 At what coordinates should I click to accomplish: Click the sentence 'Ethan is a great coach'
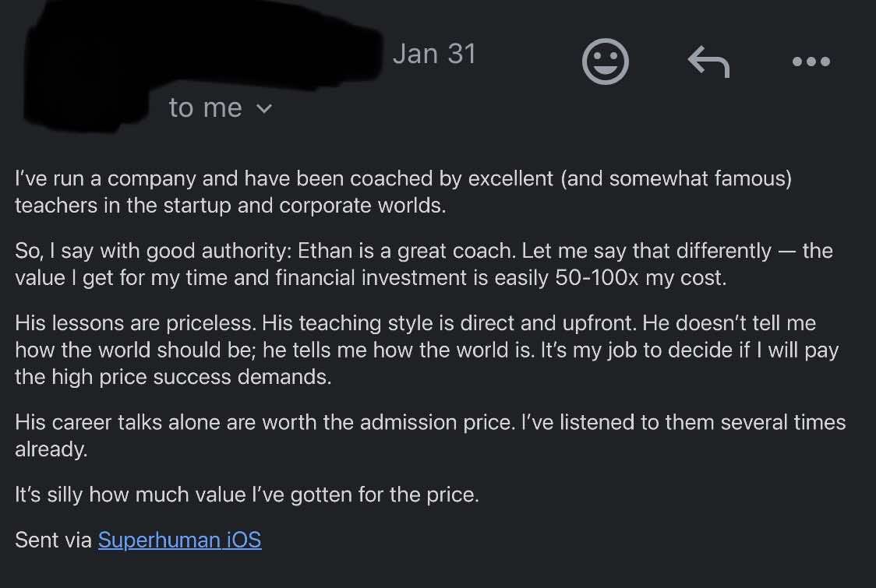(x=406, y=251)
